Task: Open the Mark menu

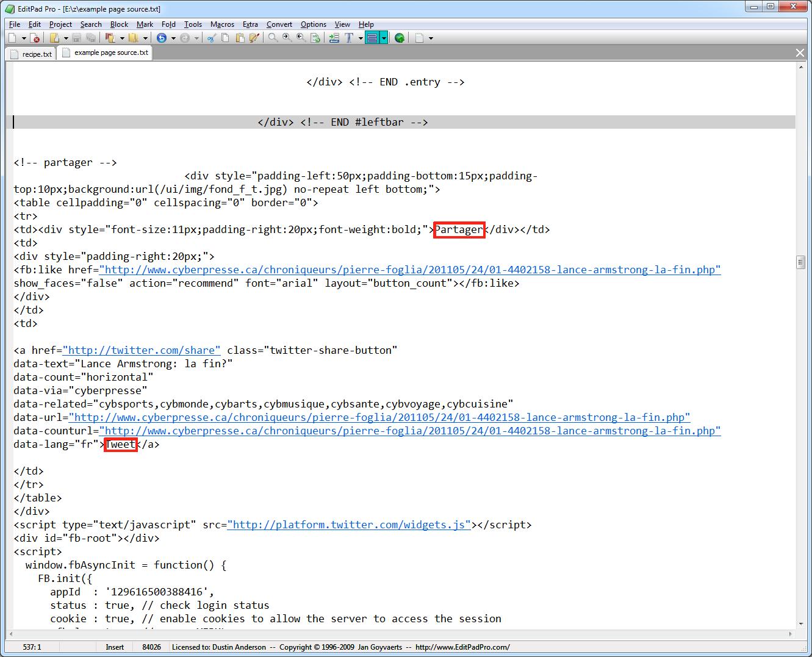Action: click(145, 24)
